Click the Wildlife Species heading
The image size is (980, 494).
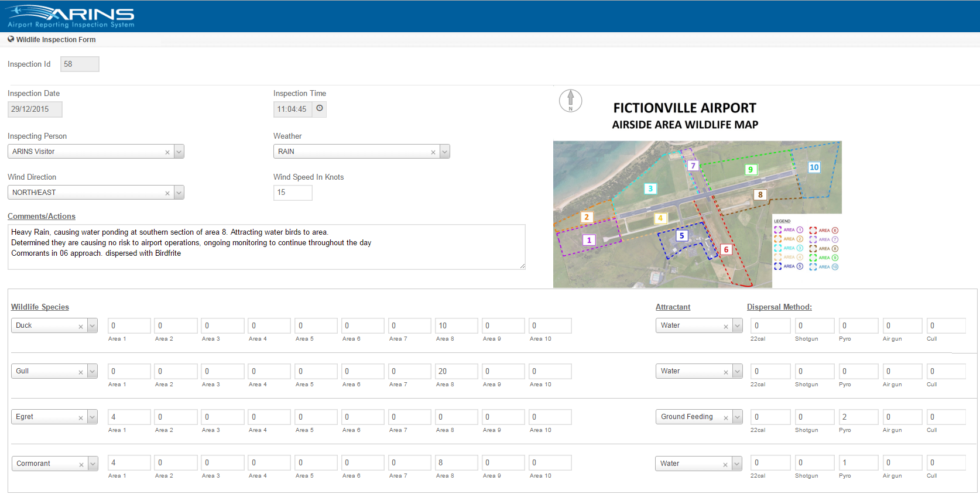40,307
